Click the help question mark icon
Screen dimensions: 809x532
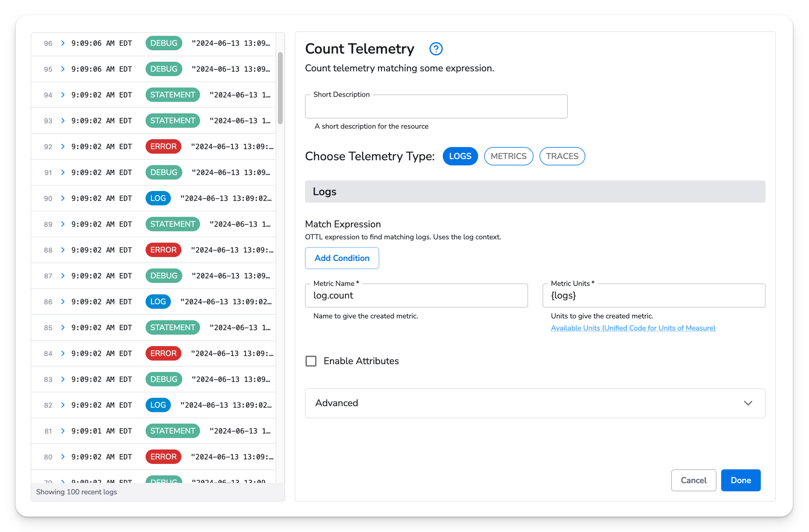[x=436, y=49]
